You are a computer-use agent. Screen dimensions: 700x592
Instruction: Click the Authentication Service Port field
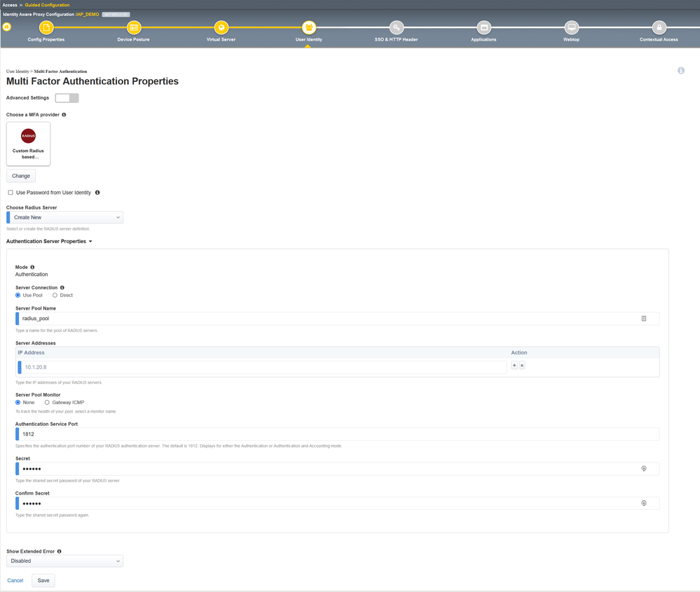338,434
